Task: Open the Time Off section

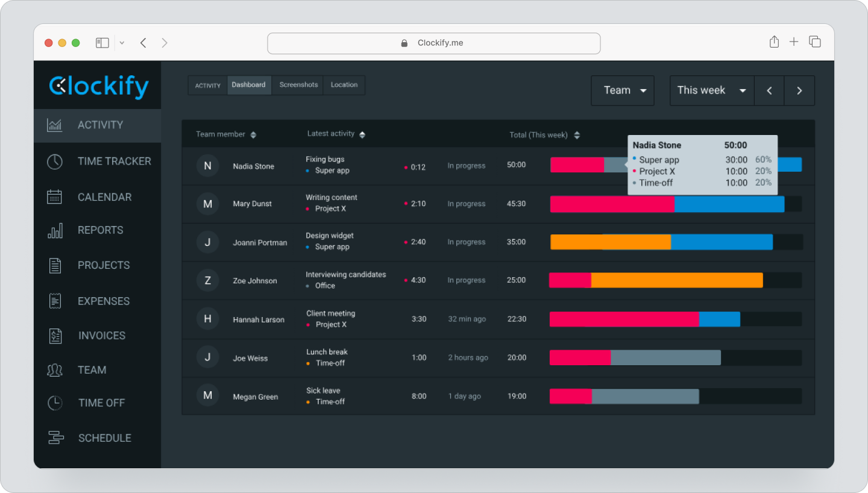Action: click(x=55, y=403)
